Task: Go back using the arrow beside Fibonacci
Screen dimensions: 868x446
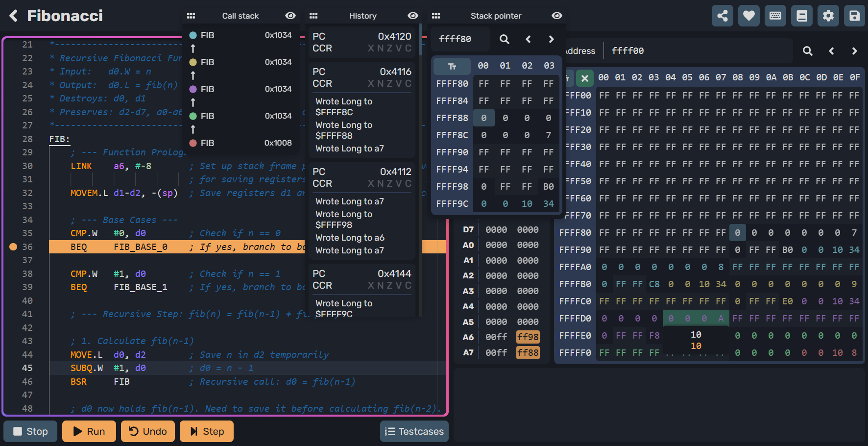Action: click(14, 16)
